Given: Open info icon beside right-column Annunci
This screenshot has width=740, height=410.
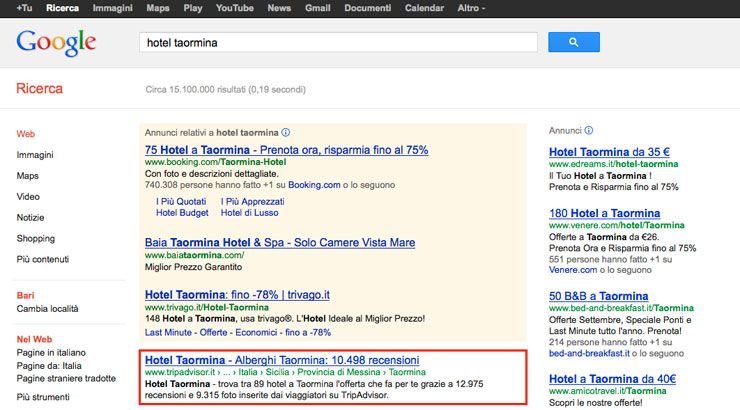Looking at the screenshot, I should click(x=589, y=130).
